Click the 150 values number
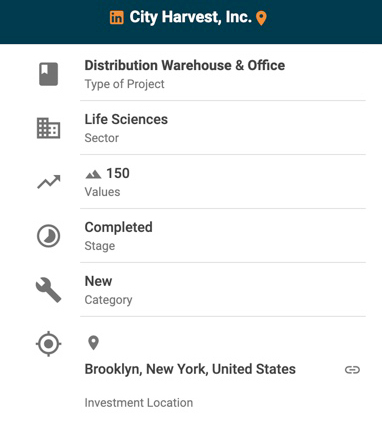This screenshot has width=382, height=431. click(118, 173)
